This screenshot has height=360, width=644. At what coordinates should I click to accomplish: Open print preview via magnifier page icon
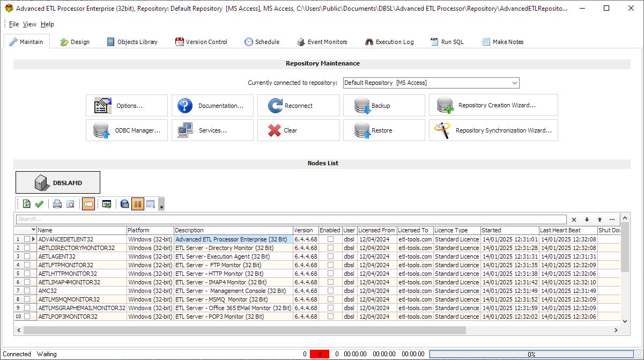click(x=70, y=204)
